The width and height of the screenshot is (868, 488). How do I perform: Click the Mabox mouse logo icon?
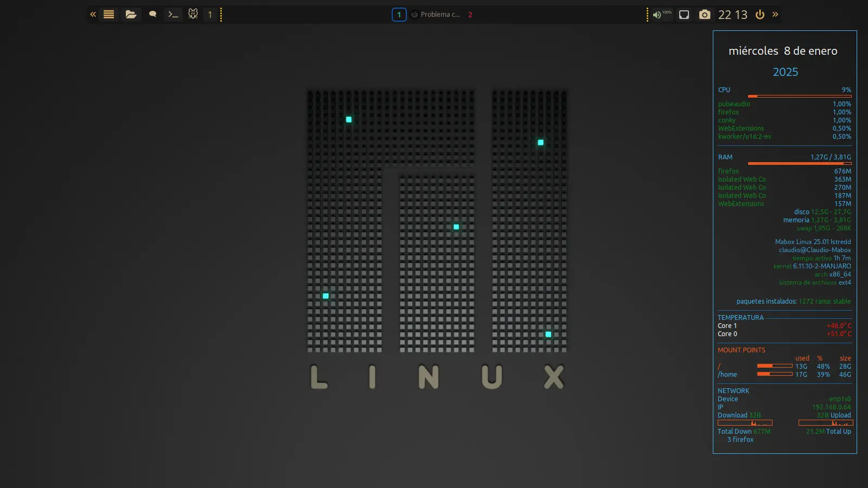point(193,14)
